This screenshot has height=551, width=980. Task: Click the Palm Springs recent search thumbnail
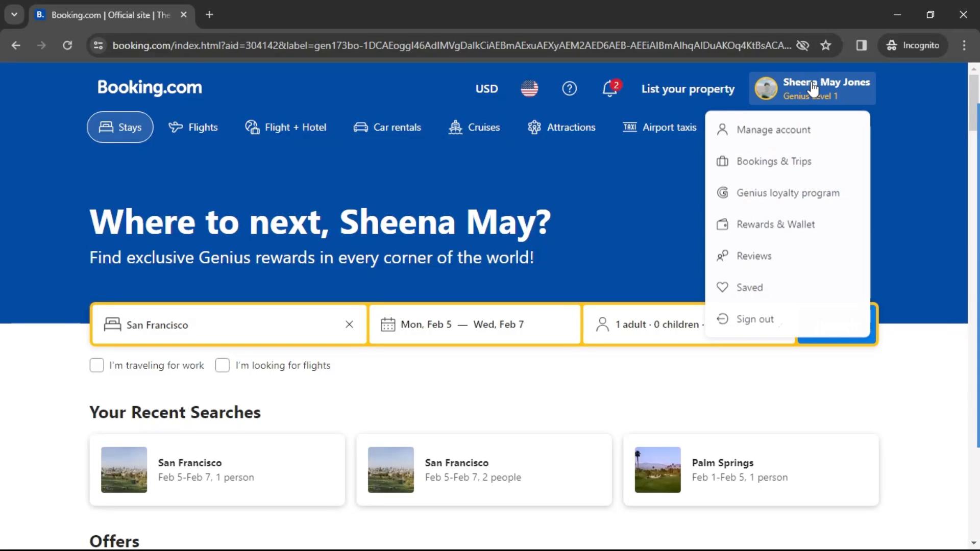click(657, 469)
